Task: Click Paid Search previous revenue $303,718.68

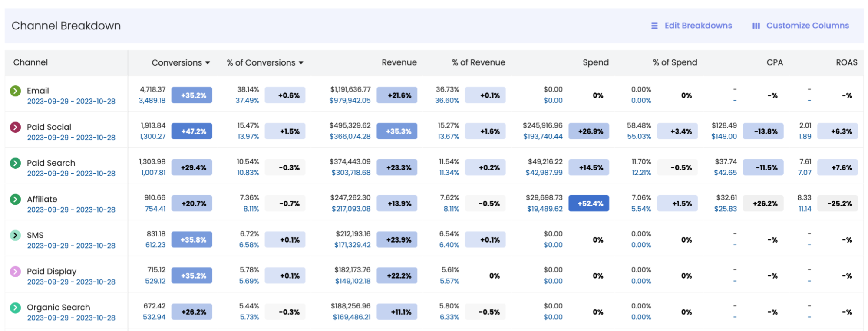Action: click(351, 173)
